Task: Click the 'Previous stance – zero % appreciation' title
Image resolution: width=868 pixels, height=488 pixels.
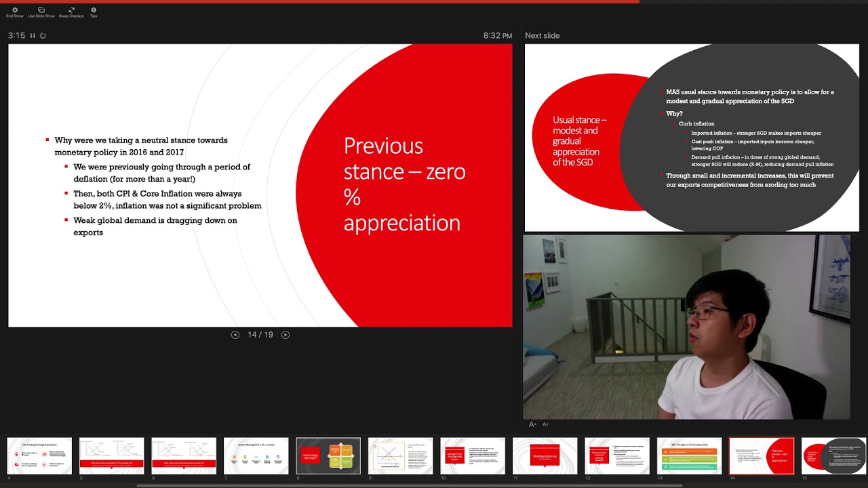Action: point(405,184)
